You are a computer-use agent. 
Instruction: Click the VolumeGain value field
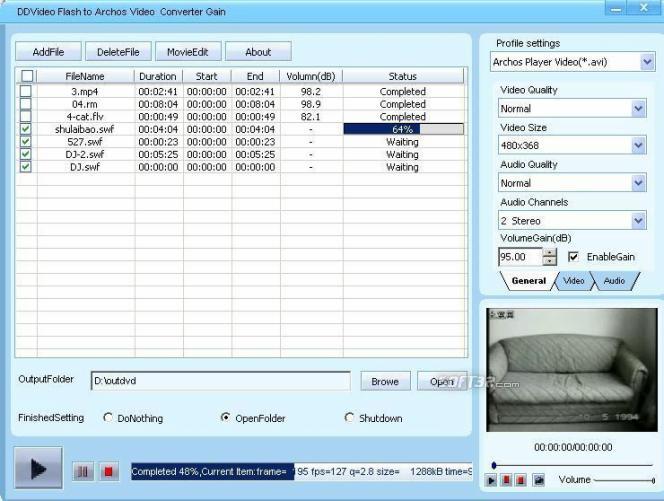(520, 257)
